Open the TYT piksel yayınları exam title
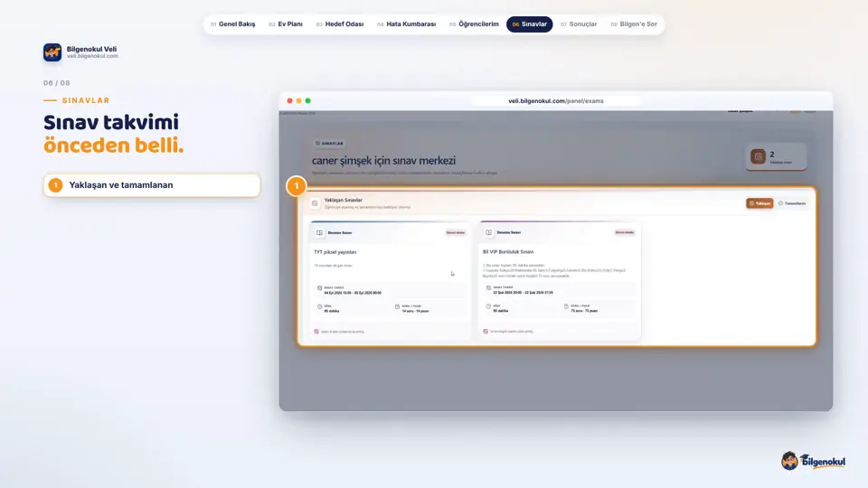The width and height of the screenshot is (868, 488). [x=335, y=252]
